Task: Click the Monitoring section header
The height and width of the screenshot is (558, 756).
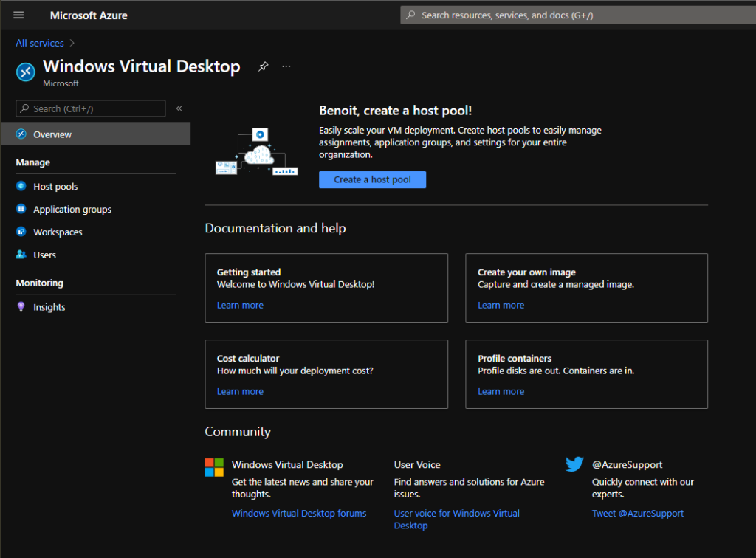Action: click(40, 283)
